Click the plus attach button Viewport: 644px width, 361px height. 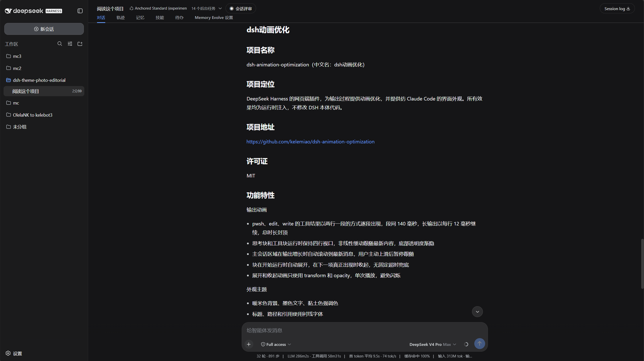click(249, 344)
